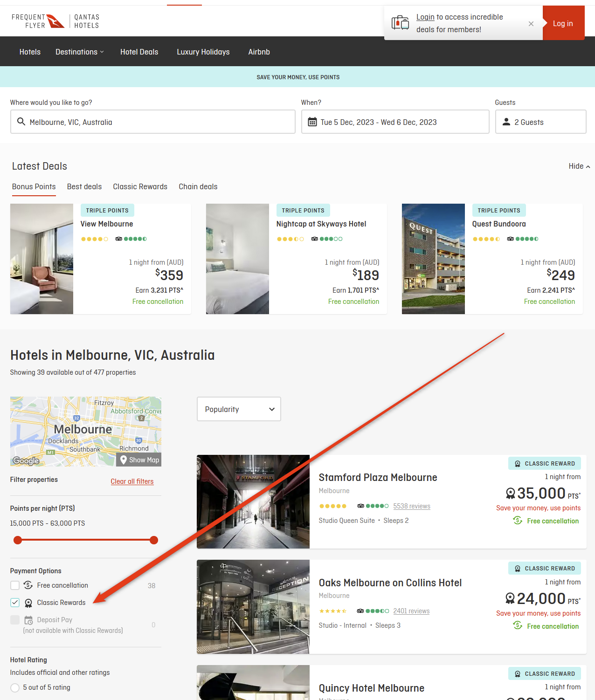Click the Save your money banner
Image resolution: width=595 pixels, height=700 pixels.
tap(297, 77)
